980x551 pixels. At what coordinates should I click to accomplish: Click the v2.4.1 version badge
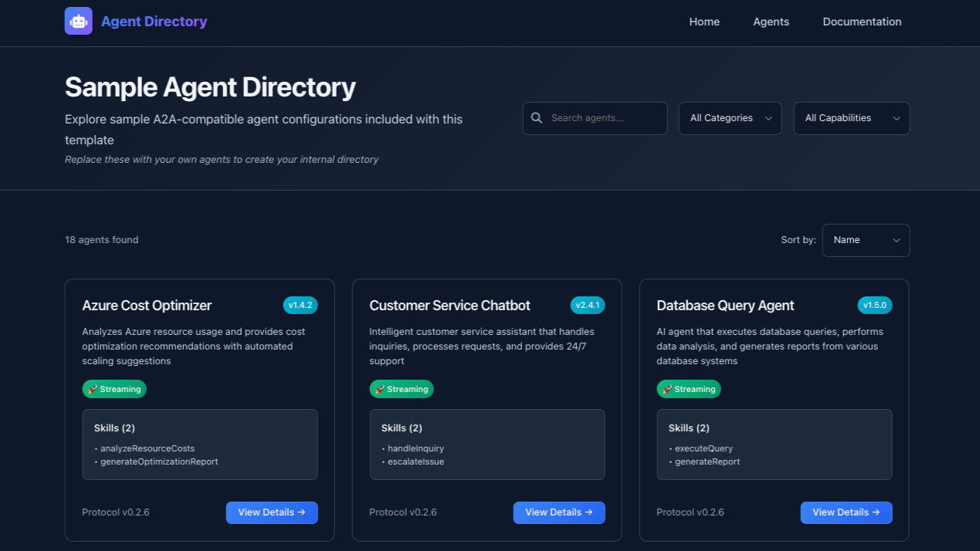588,305
